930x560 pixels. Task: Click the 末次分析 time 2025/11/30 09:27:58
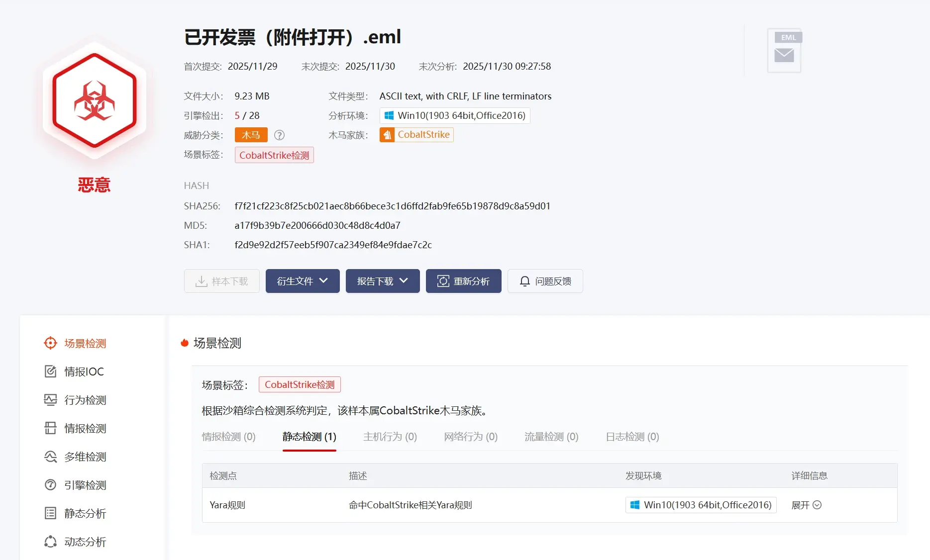point(507,66)
